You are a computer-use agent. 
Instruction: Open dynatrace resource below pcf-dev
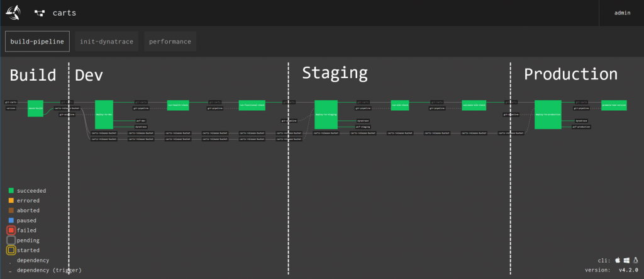point(142,127)
